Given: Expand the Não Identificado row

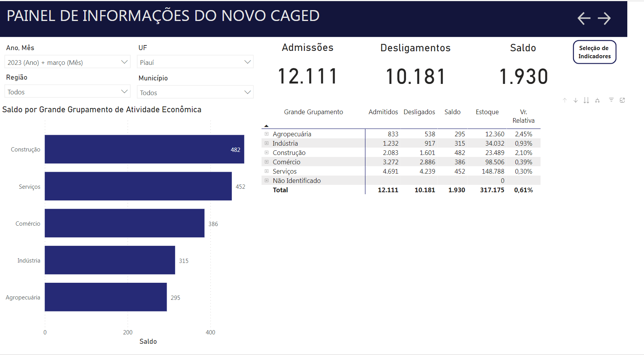Looking at the screenshot, I should (x=266, y=180).
